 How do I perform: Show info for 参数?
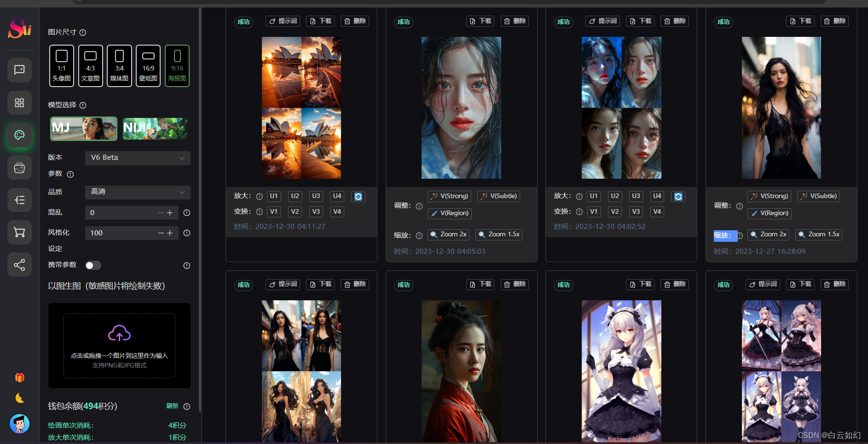pyautogui.click(x=70, y=175)
